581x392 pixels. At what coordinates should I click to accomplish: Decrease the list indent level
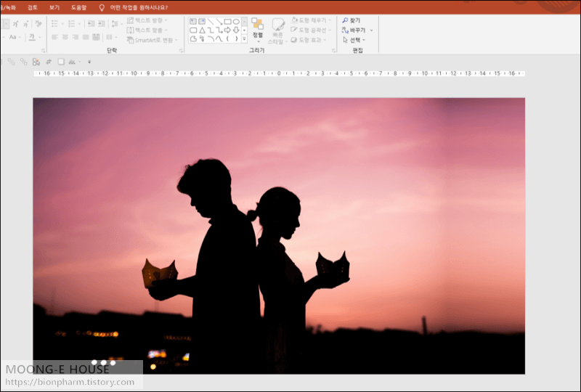(91, 24)
